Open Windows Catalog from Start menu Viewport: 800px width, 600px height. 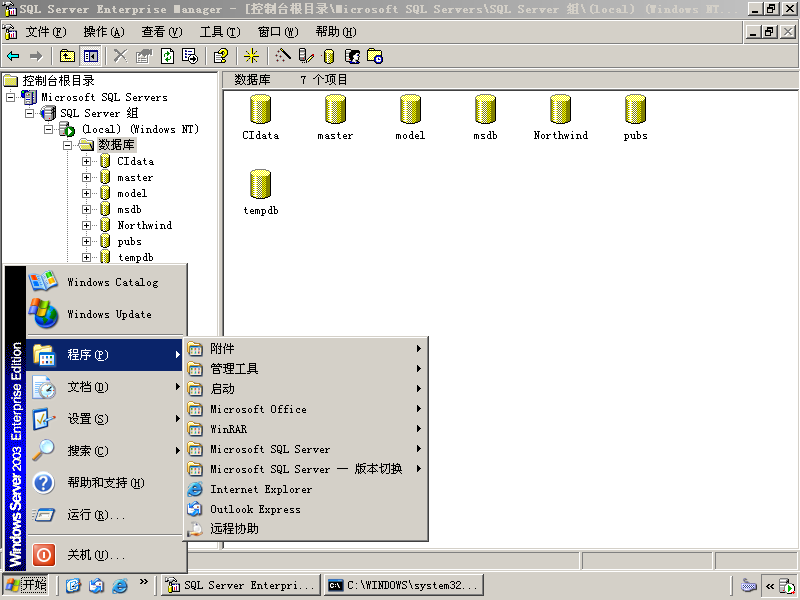[106, 282]
